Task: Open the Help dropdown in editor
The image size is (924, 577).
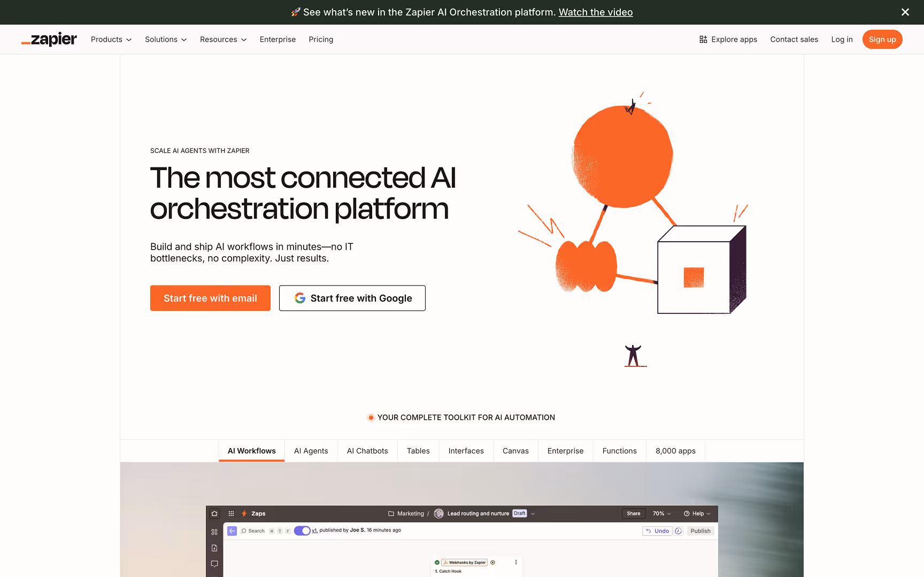Action: coord(697,513)
